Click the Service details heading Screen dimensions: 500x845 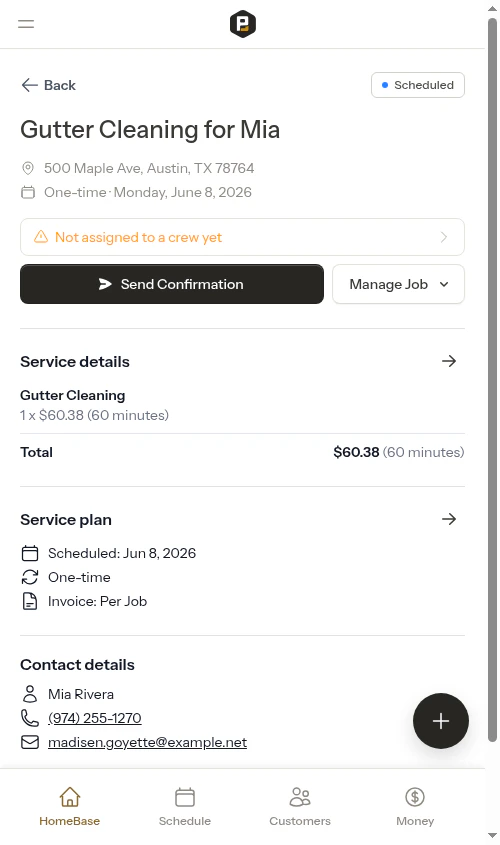(75, 362)
